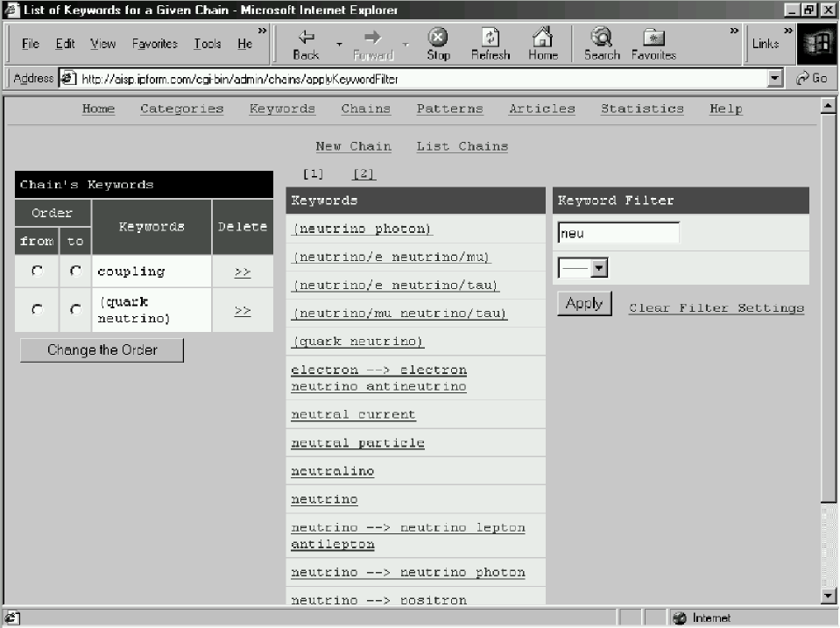Click the Back arrow toolbar icon
840x628 pixels.
[x=306, y=37]
